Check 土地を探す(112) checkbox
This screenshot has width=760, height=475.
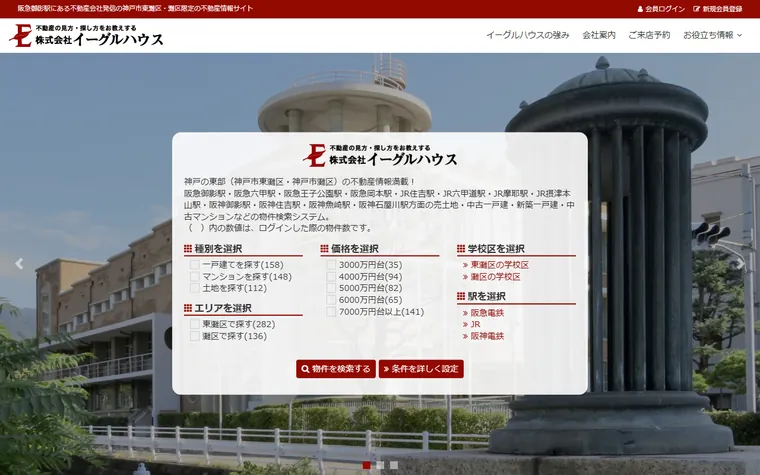pyautogui.click(x=195, y=288)
